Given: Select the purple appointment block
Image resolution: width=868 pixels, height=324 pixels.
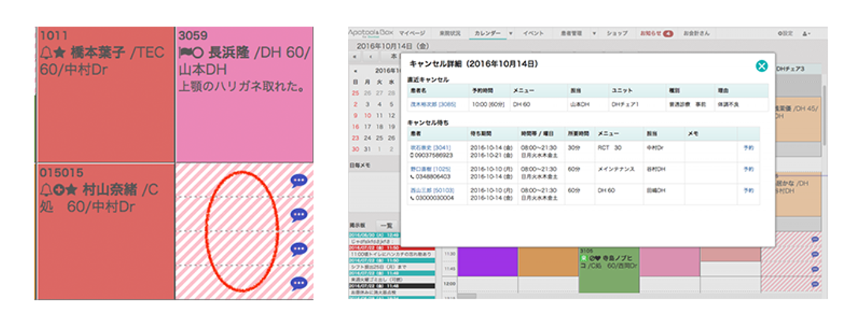Looking at the screenshot, I should pos(488,262).
